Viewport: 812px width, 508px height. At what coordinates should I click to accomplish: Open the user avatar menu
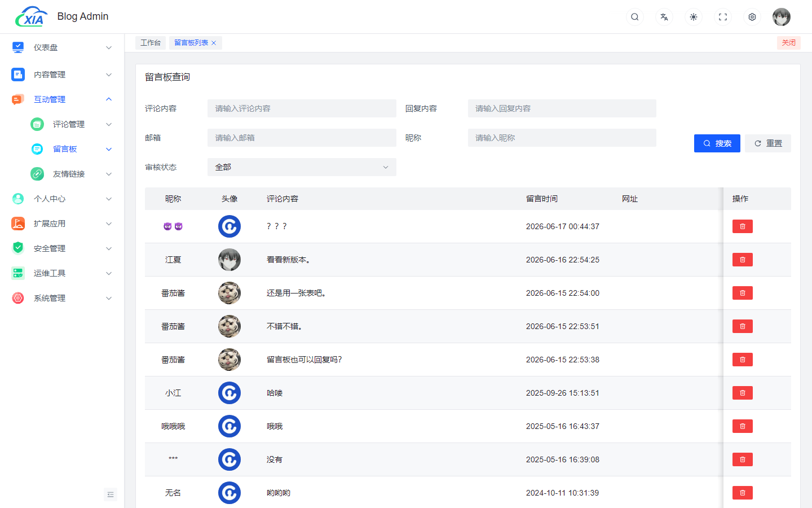(782, 17)
